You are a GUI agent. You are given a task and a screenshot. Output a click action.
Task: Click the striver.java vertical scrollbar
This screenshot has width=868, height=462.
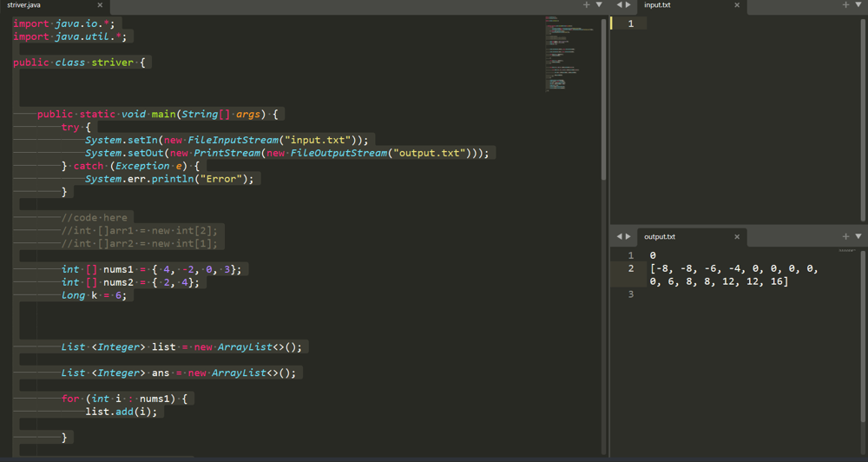pos(603,100)
